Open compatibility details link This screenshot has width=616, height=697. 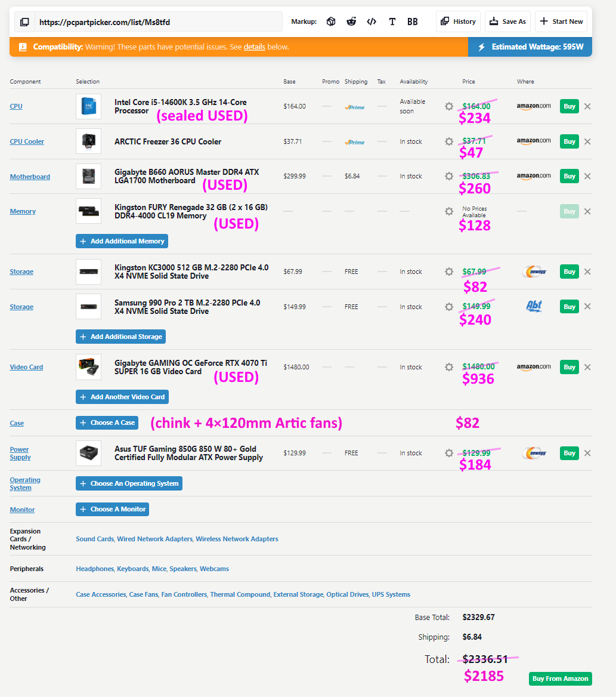click(255, 47)
